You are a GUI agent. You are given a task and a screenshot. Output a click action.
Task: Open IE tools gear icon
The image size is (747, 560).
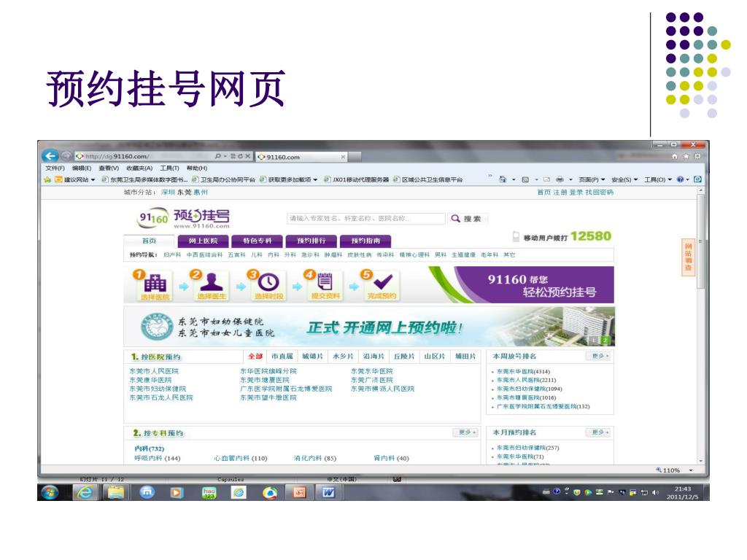click(x=697, y=156)
